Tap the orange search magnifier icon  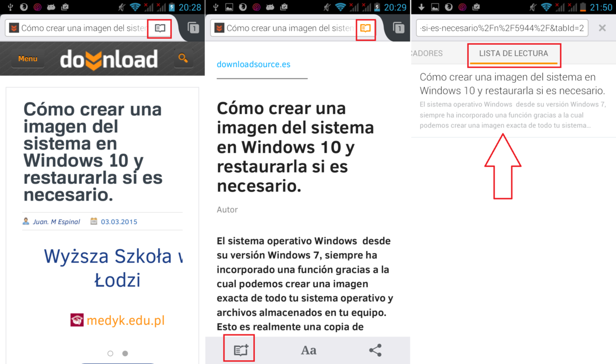click(183, 58)
